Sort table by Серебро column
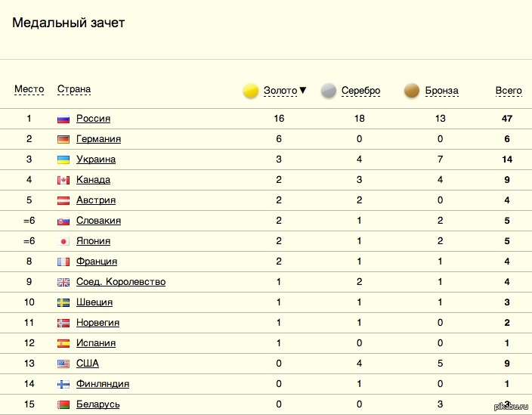Screen dimensions: 532x415 tap(360, 91)
